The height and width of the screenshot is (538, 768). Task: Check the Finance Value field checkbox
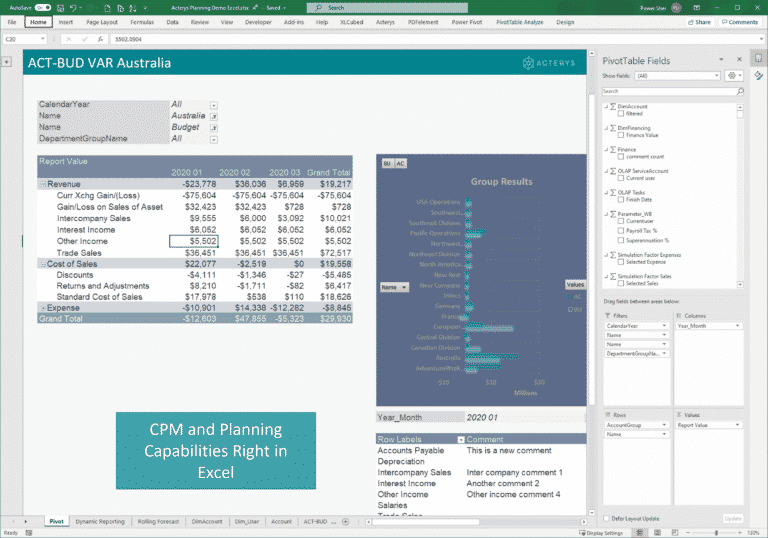click(x=620, y=134)
